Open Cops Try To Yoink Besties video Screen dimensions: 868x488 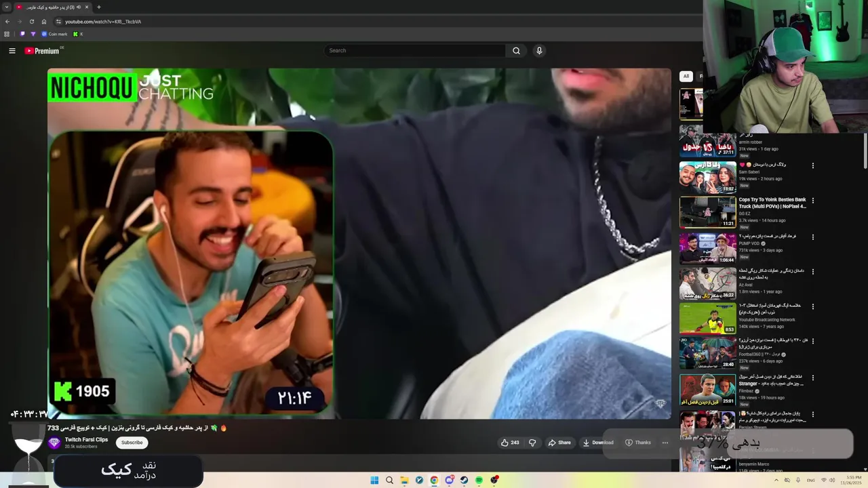click(707, 212)
